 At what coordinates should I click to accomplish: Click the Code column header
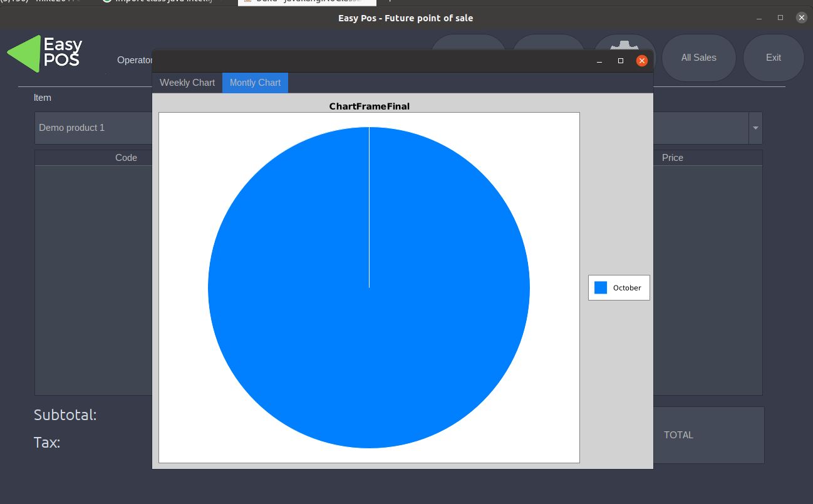pyautogui.click(x=126, y=158)
